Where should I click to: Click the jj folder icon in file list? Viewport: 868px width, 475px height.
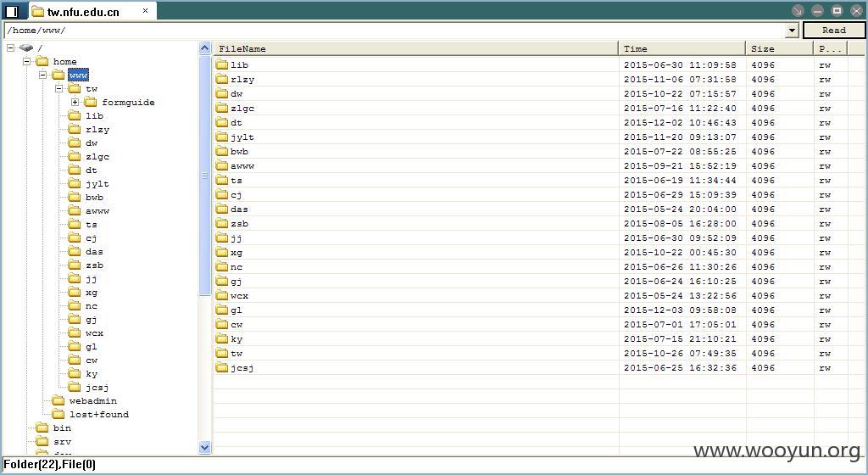(x=222, y=237)
